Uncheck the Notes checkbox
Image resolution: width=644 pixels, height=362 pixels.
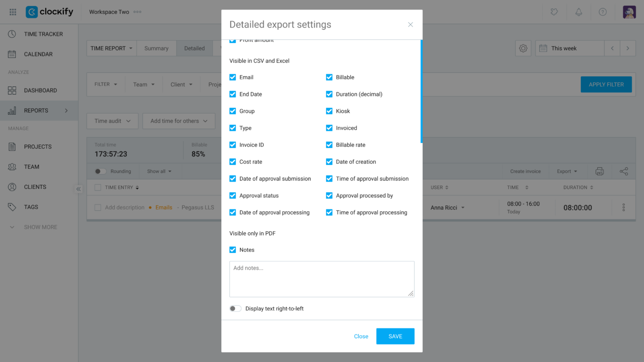(x=233, y=250)
